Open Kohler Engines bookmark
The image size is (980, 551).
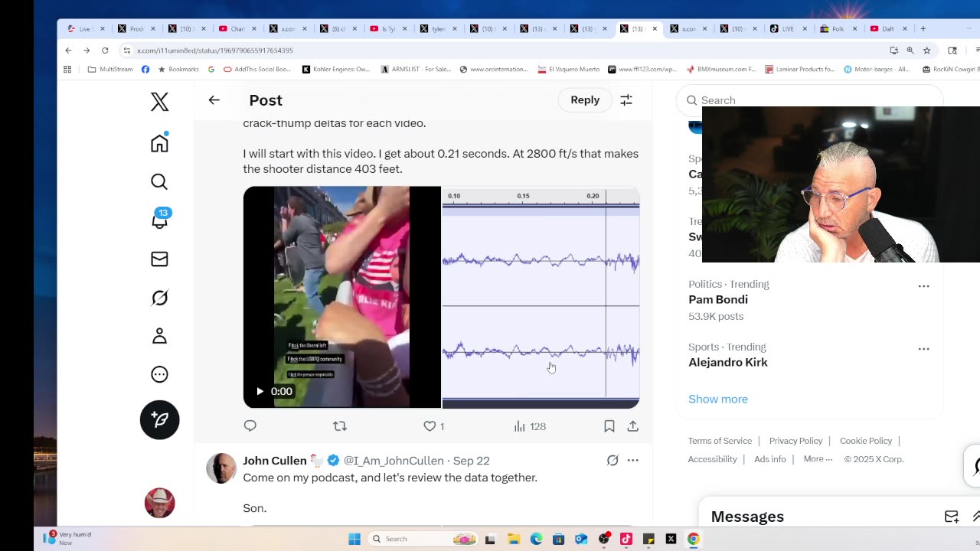(x=336, y=69)
